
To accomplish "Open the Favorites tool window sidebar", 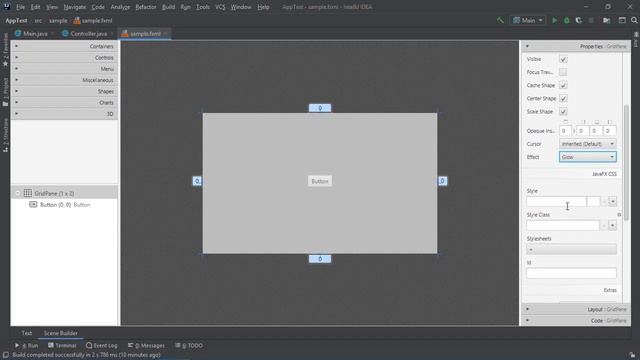I will pos(5,50).
